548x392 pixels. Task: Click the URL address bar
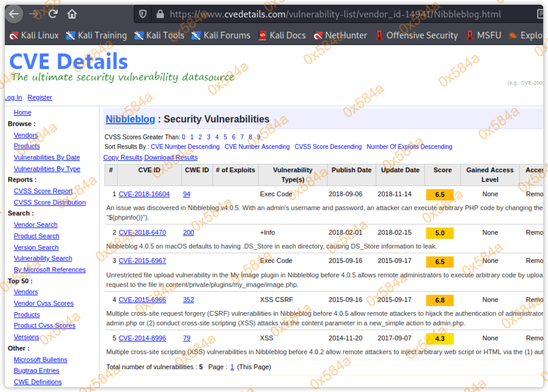click(x=335, y=14)
